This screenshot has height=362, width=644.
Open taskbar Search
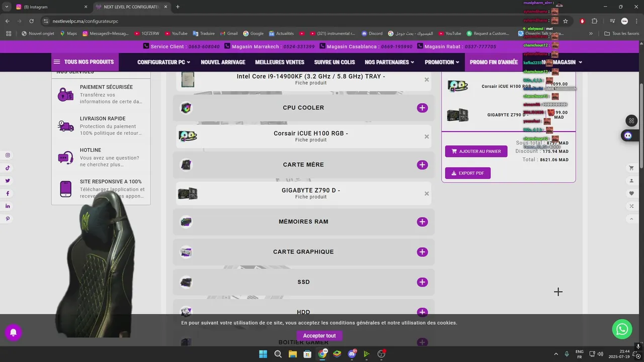278,354
